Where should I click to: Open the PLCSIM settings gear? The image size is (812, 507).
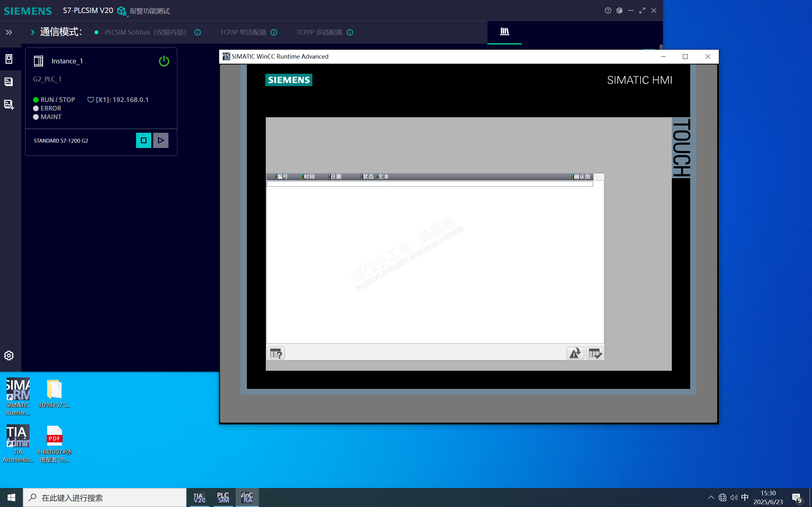pyautogui.click(x=9, y=356)
